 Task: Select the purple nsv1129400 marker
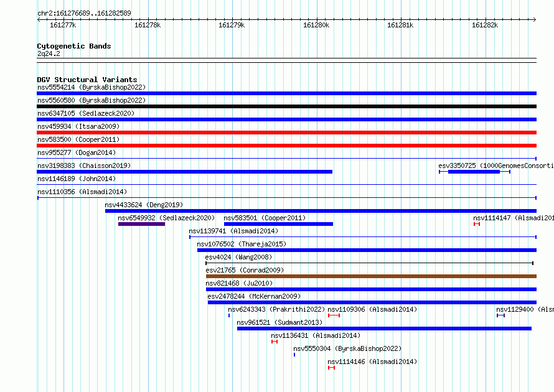[x=500, y=315]
